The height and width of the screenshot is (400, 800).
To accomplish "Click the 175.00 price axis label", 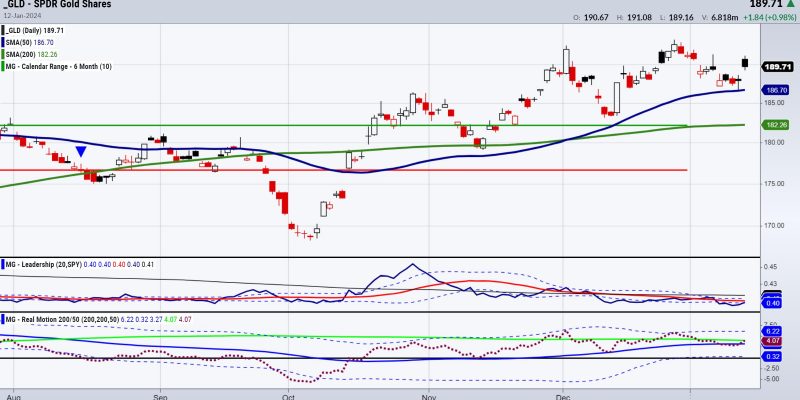I will [774, 184].
